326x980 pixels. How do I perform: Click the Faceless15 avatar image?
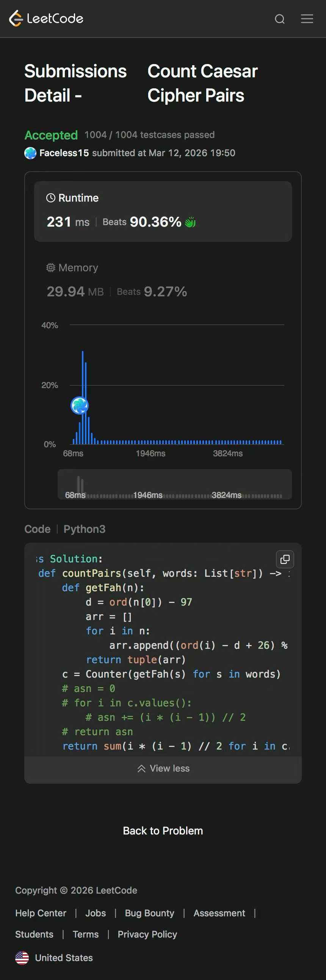(x=30, y=153)
